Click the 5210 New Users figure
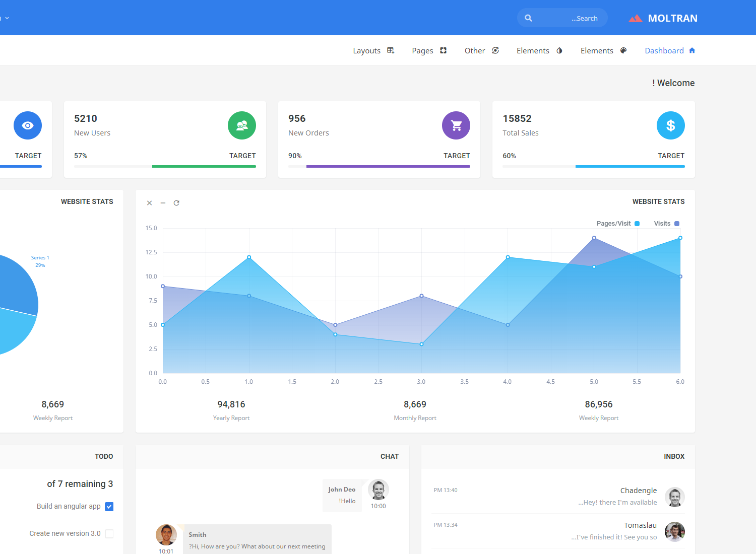 pos(86,118)
